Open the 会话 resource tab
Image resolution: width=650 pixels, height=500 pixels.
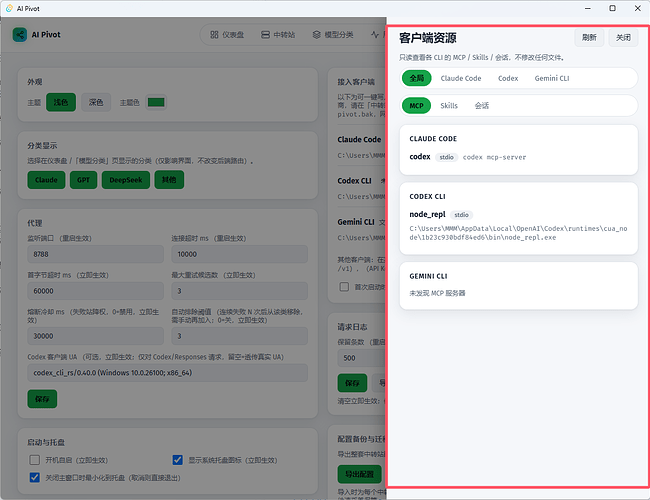482,105
